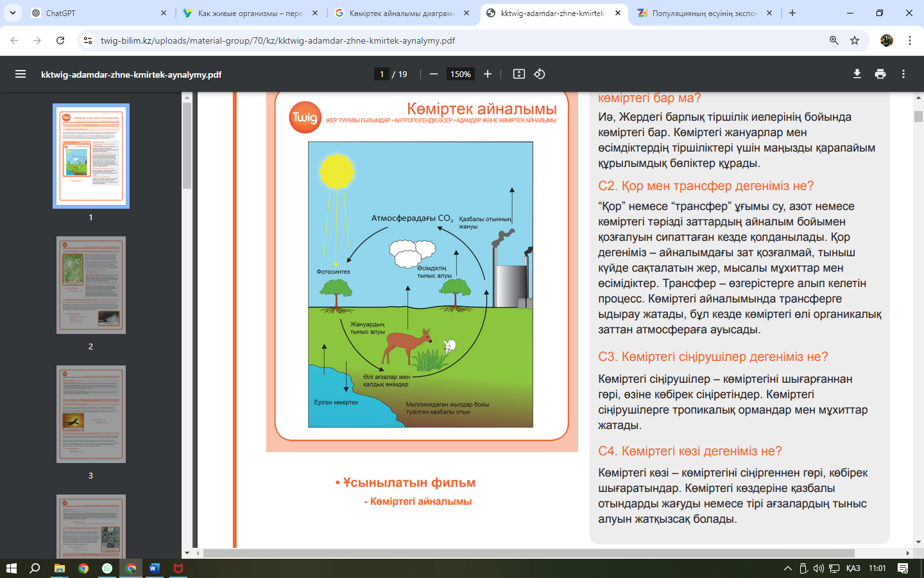
Task: Open a new browser tab
Action: click(x=792, y=13)
